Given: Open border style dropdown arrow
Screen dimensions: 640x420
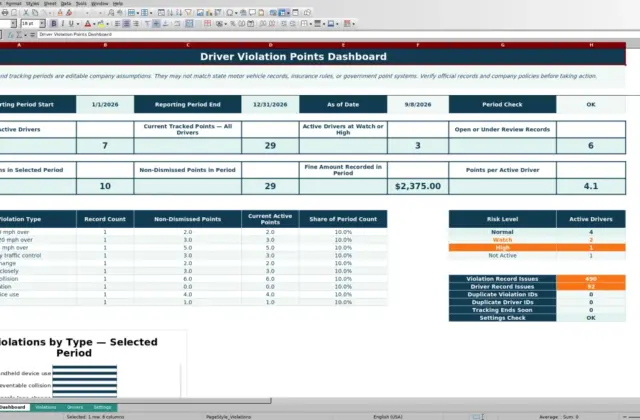Looking at the screenshot, I should click(324, 24).
